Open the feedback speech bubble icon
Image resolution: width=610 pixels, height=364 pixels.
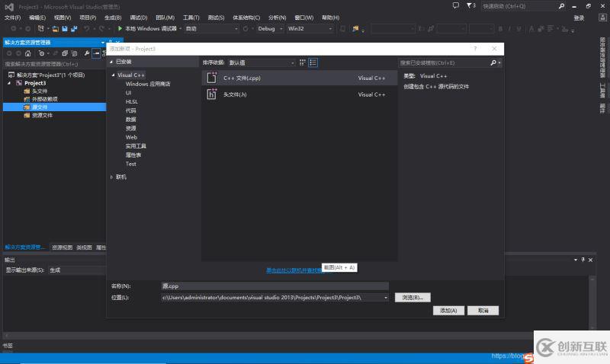pos(455,5)
